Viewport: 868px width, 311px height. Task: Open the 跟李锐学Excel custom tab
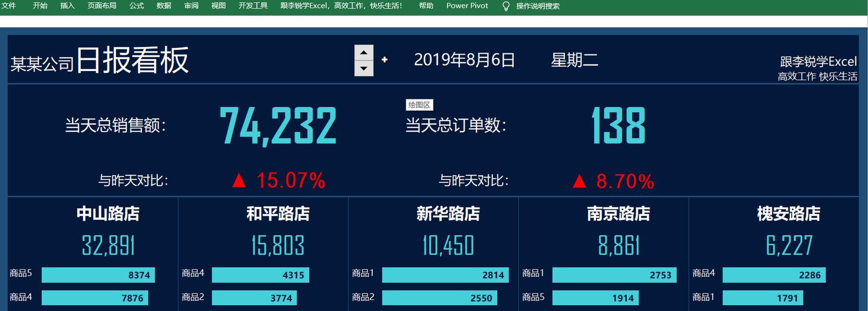[x=341, y=6]
